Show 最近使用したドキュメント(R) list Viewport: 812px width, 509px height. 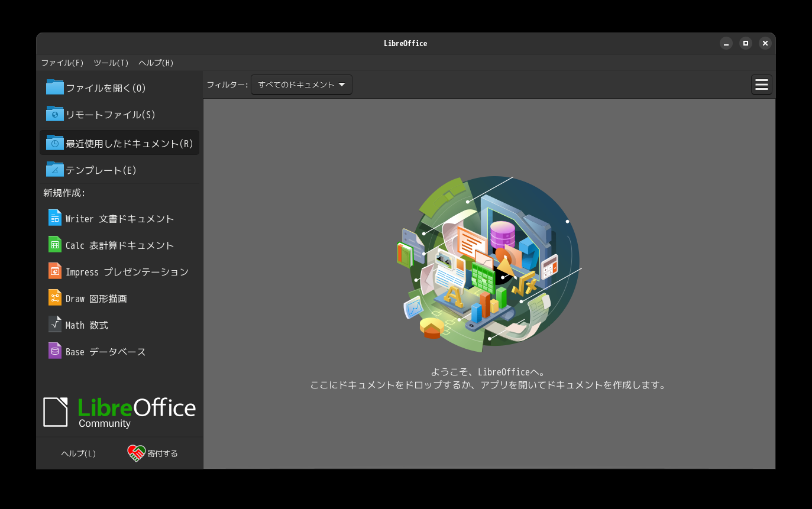click(x=119, y=143)
